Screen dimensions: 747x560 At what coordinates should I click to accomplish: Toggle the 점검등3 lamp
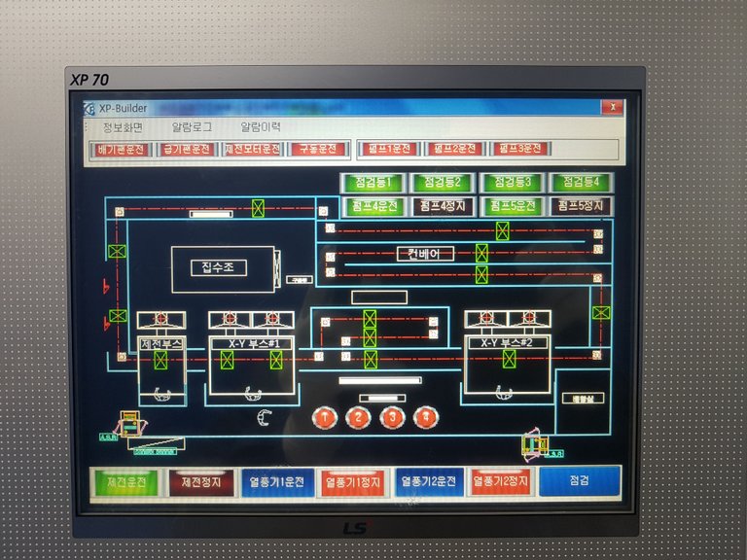pyautogui.click(x=513, y=182)
